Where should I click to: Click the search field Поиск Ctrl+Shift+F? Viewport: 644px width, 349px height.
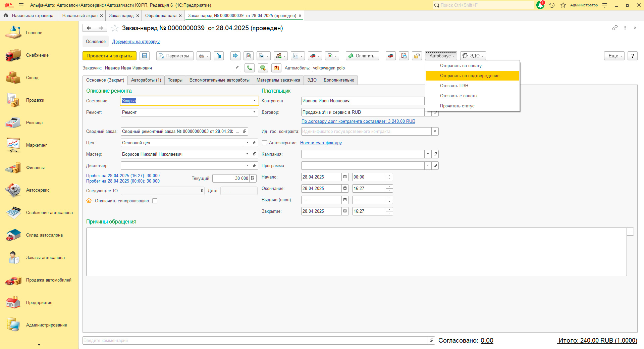pos(483,5)
